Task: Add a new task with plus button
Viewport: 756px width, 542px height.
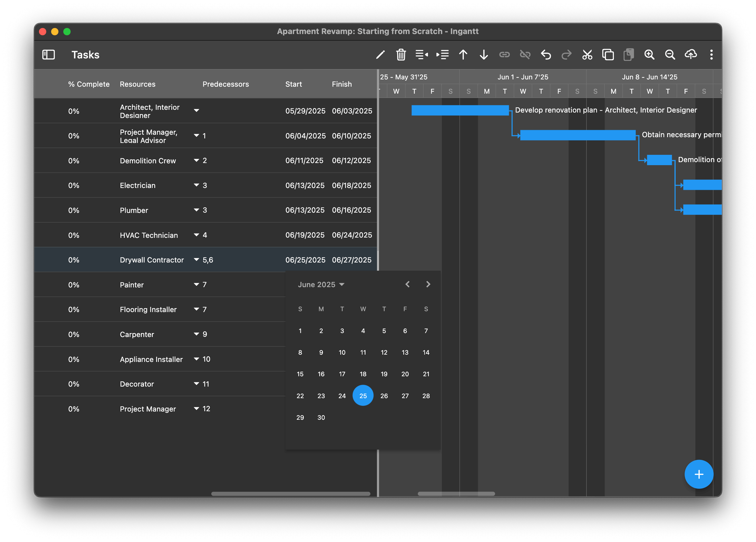Action: (699, 474)
